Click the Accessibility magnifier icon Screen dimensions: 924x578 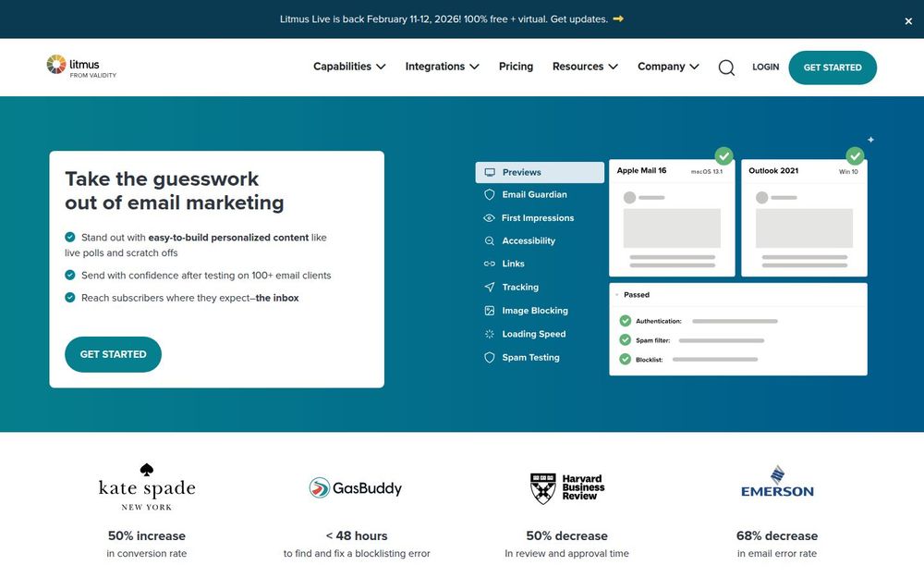coord(489,240)
